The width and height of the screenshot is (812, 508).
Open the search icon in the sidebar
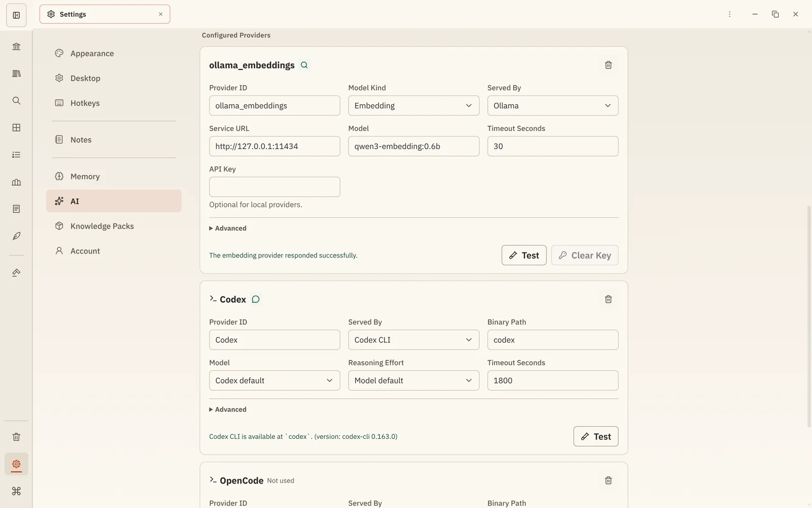(x=16, y=101)
